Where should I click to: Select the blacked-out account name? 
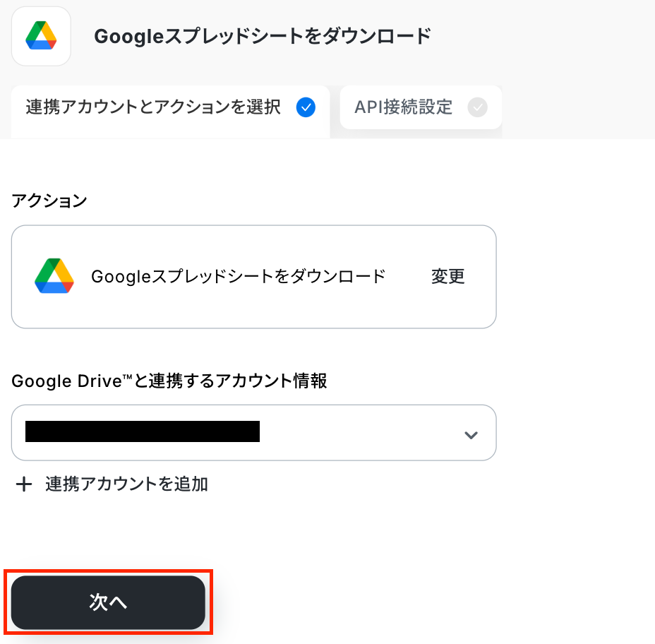tap(143, 431)
